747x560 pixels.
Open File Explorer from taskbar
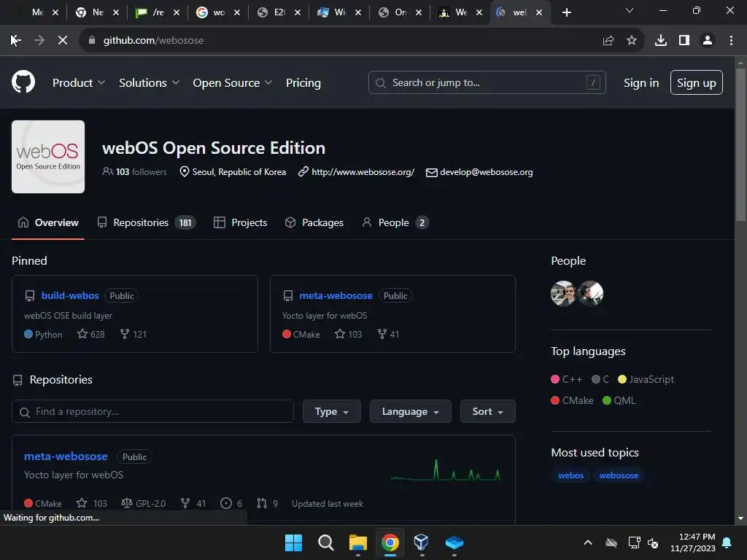click(357, 542)
